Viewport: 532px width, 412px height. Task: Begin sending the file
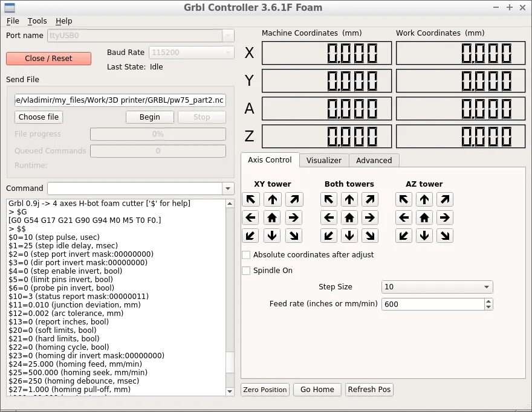[150, 117]
